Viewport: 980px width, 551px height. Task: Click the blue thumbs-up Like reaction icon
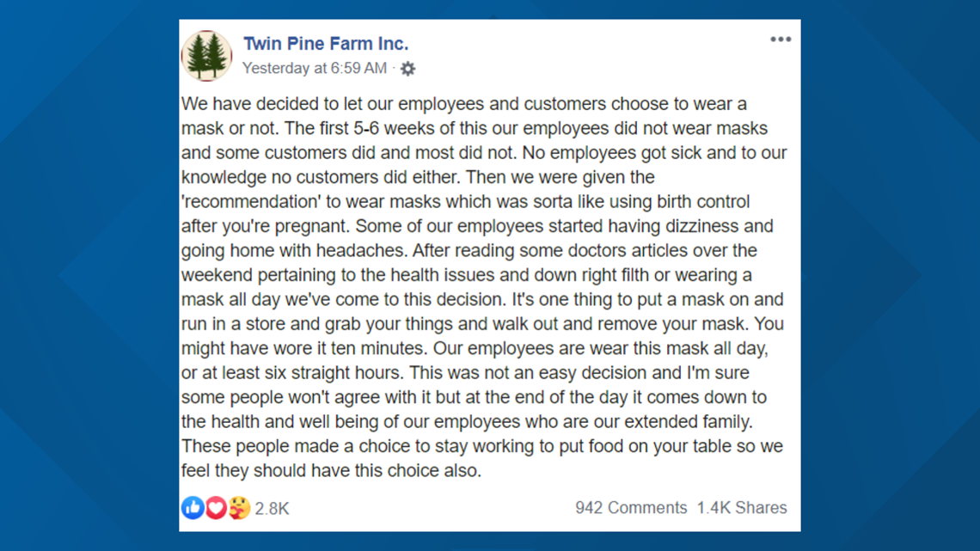193,508
